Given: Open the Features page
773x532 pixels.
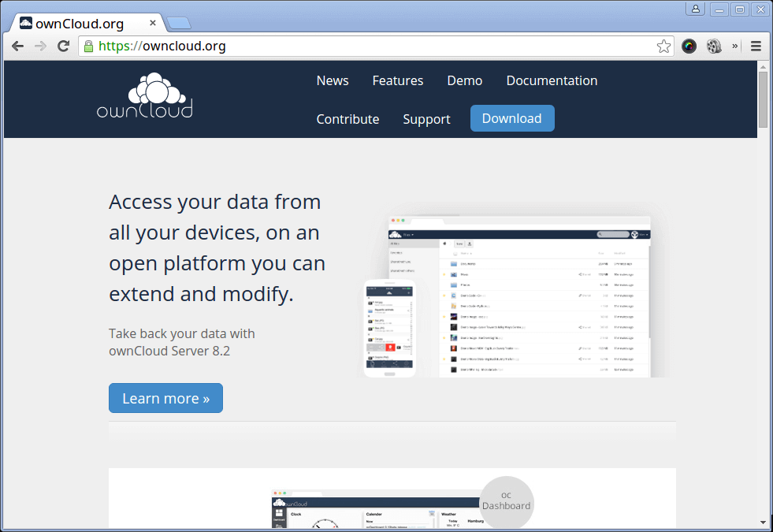Looking at the screenshot, I should pos(398,80).
